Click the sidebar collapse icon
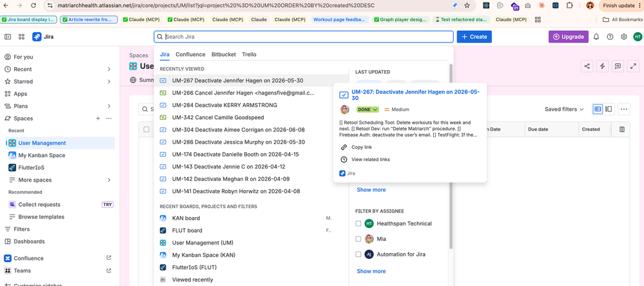The width and height of the screenshot is (644, 286). pos(8,37)
